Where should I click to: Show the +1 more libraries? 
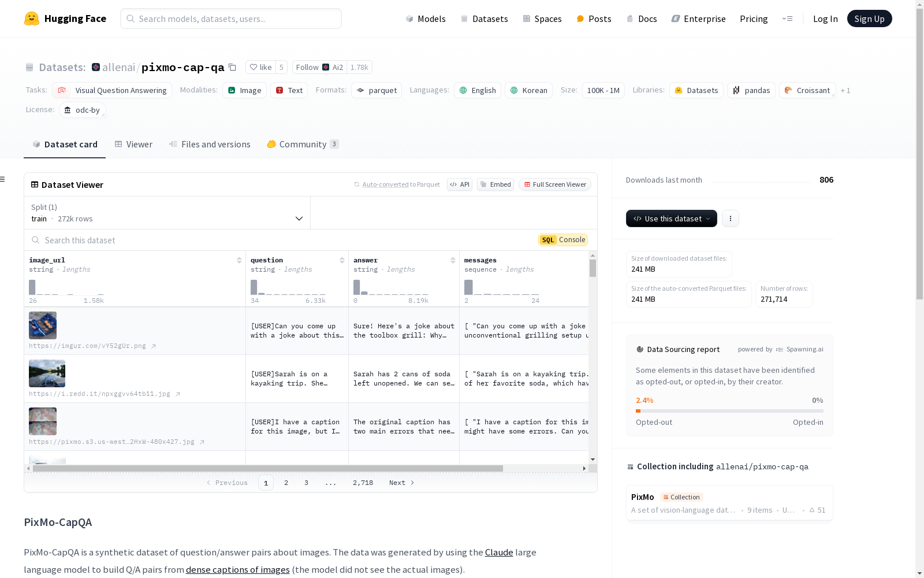point(845,91)
